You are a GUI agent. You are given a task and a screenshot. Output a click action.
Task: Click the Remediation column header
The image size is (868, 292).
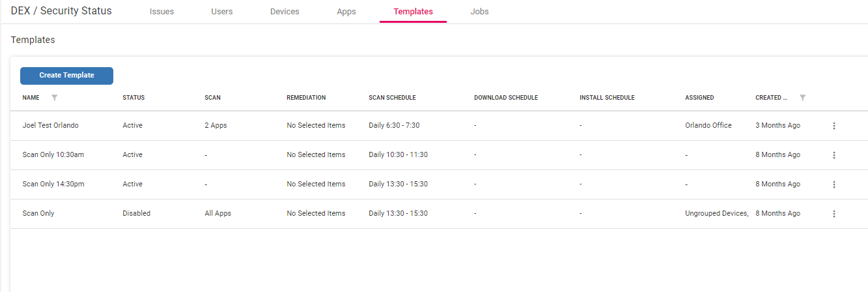coord(306,98)
